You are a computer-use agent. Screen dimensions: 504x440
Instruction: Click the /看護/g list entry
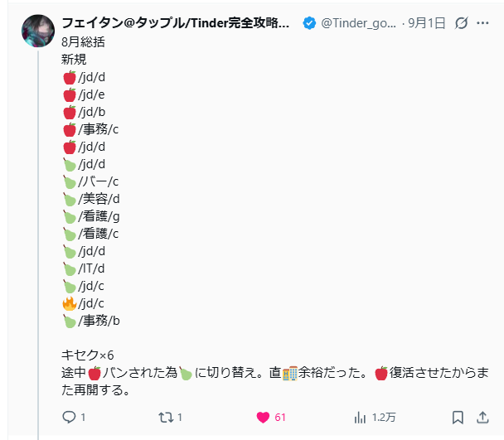(99, 216)
